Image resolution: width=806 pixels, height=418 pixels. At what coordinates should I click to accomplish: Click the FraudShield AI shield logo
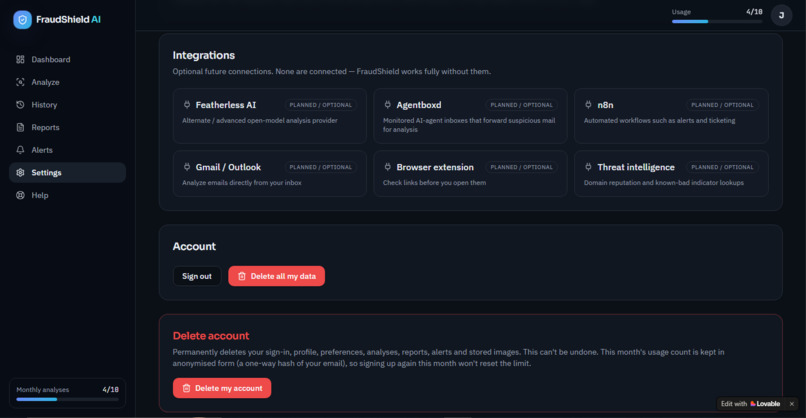[x=22, y=20]
